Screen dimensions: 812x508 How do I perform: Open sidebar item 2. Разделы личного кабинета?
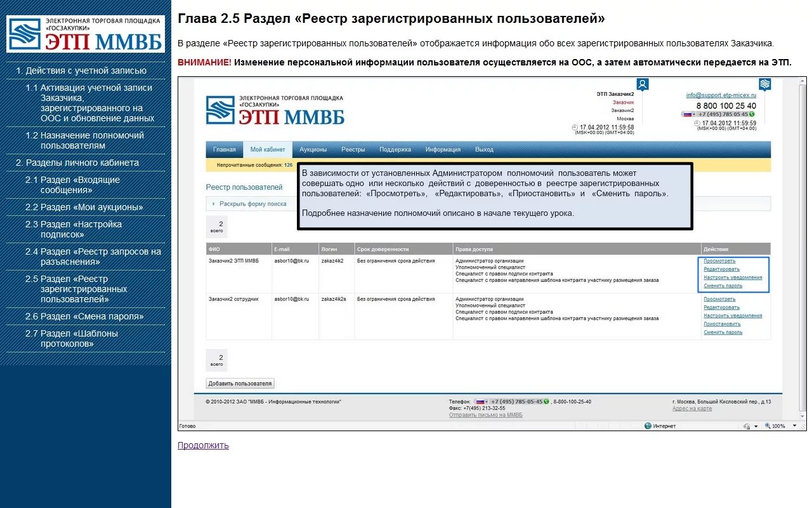click(x=77, y=163)
